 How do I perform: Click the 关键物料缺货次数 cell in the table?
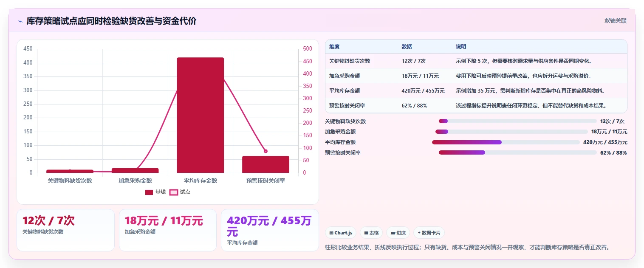[x=350, y=61]
